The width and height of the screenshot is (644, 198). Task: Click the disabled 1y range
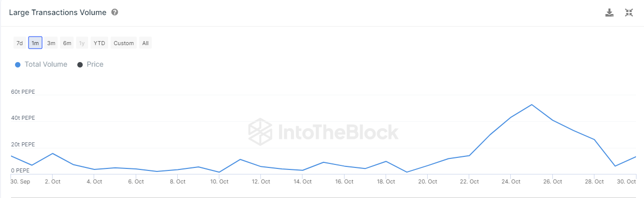coord(82,43)
